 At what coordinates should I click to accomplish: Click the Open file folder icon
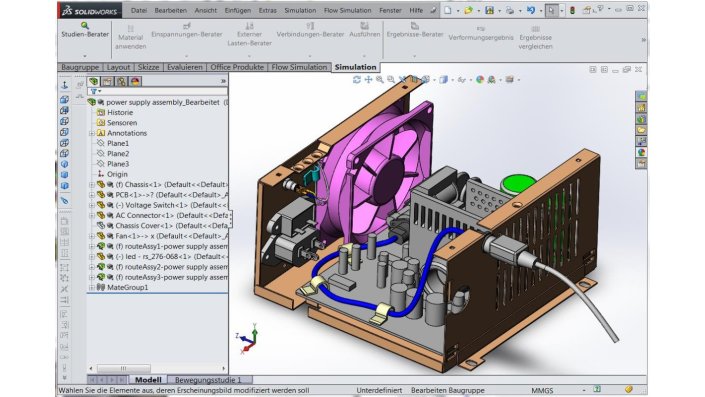[469, 10]
